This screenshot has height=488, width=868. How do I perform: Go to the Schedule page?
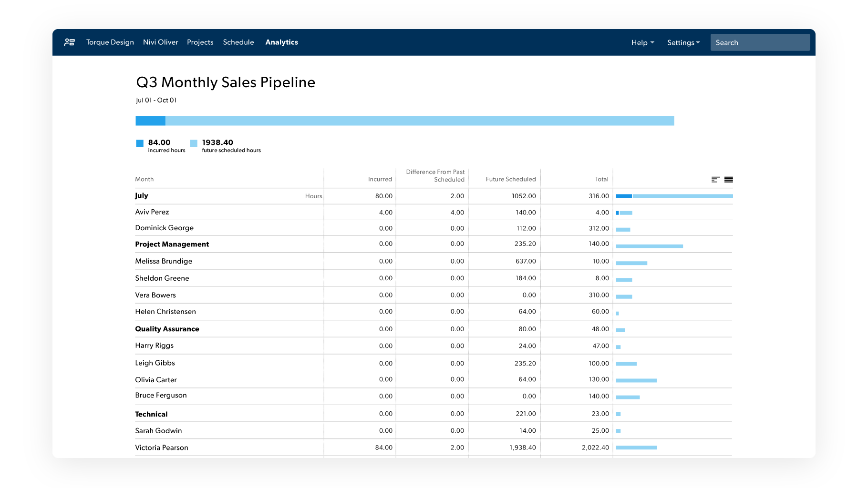238,42
